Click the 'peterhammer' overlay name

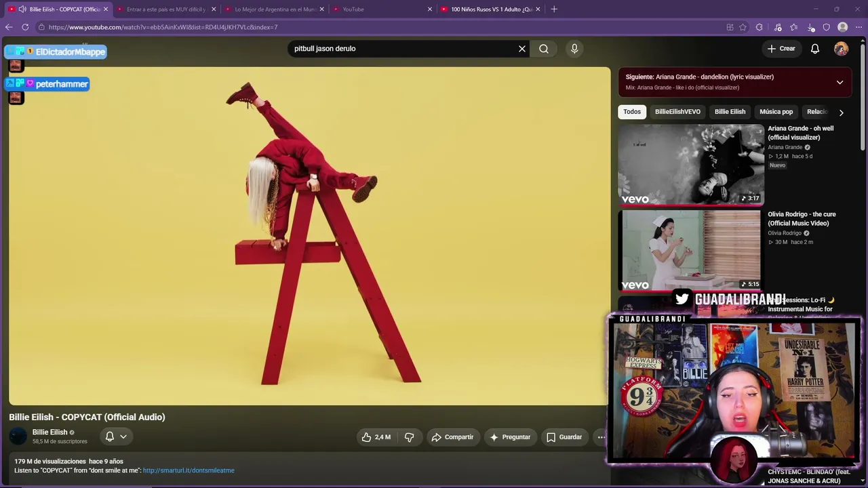pos(62,84)
